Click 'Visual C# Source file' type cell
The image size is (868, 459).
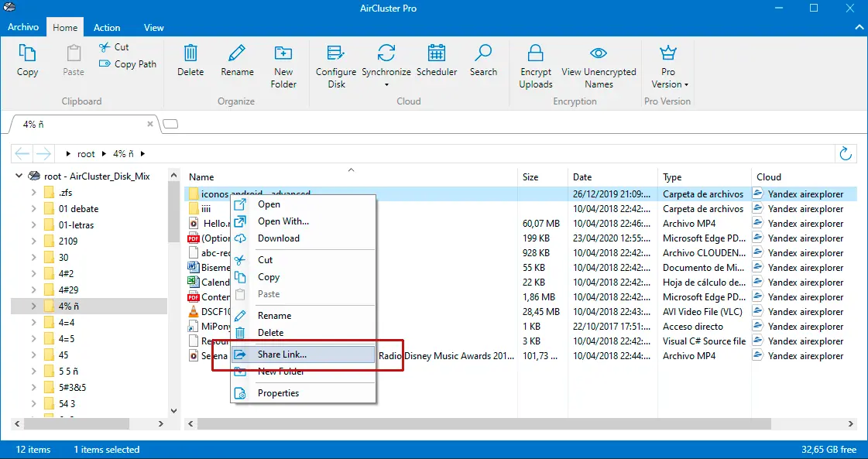[x=704, y=341]
